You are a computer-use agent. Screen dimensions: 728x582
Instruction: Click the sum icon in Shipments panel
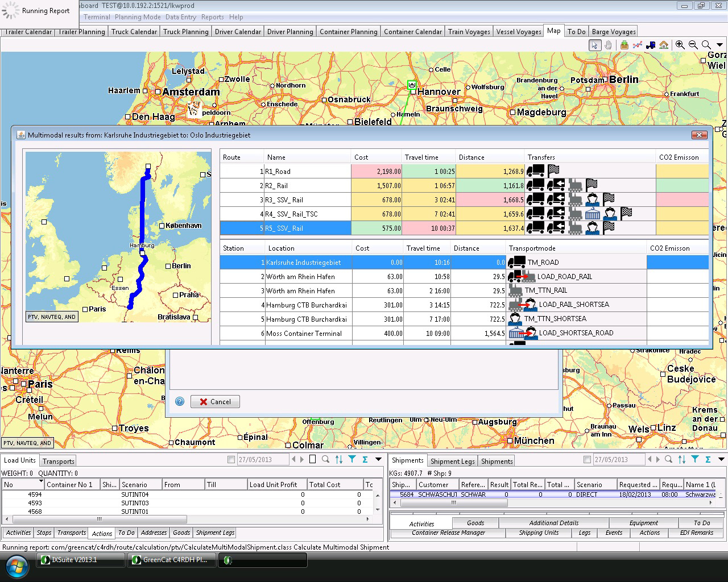[708, 459]
